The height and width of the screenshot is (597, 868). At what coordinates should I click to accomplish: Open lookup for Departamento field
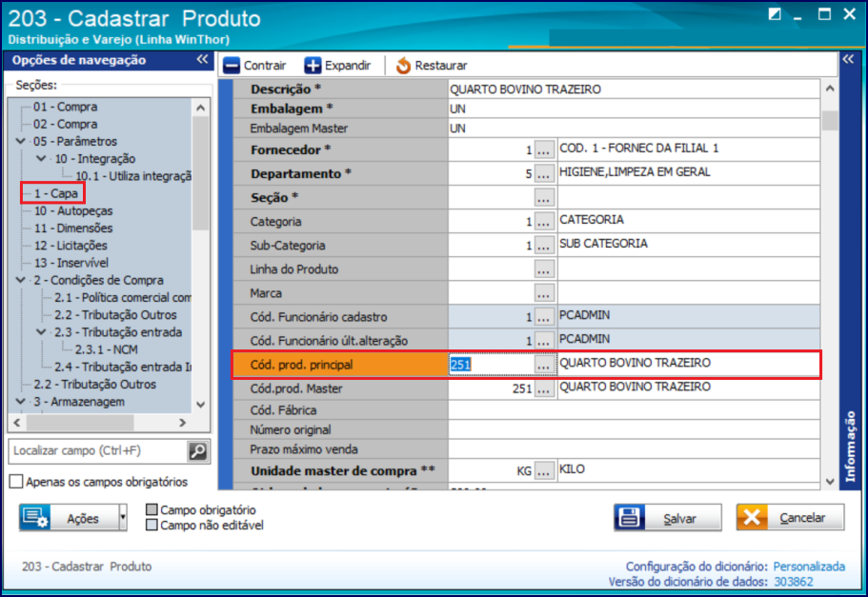coord(544,173)
